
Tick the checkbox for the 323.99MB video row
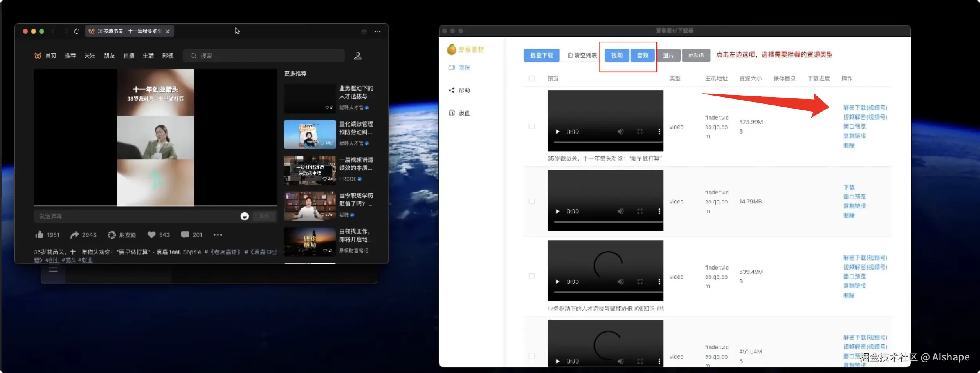(531, 127)
